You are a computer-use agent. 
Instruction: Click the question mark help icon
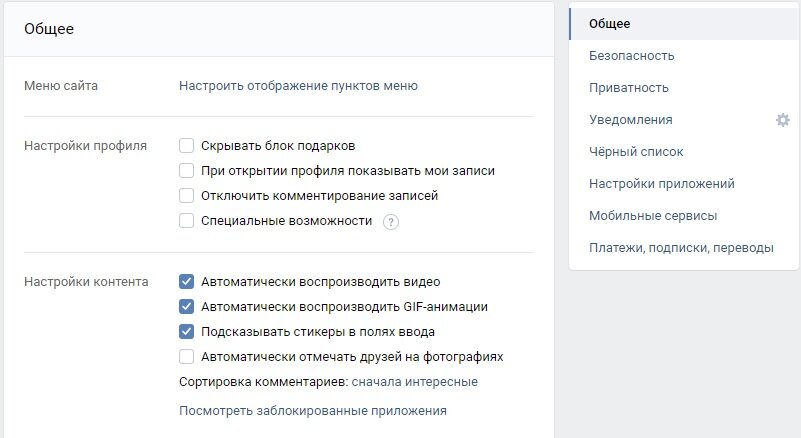(391, 222)
